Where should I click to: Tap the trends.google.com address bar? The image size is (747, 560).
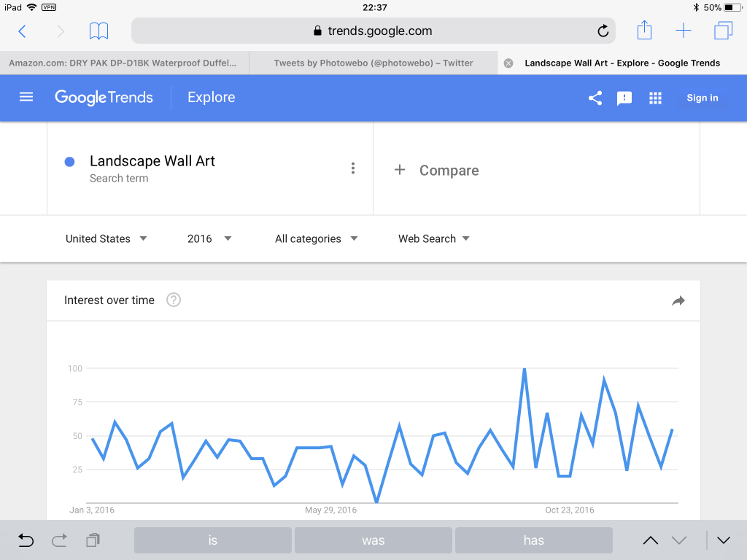[x=372, y=31]
